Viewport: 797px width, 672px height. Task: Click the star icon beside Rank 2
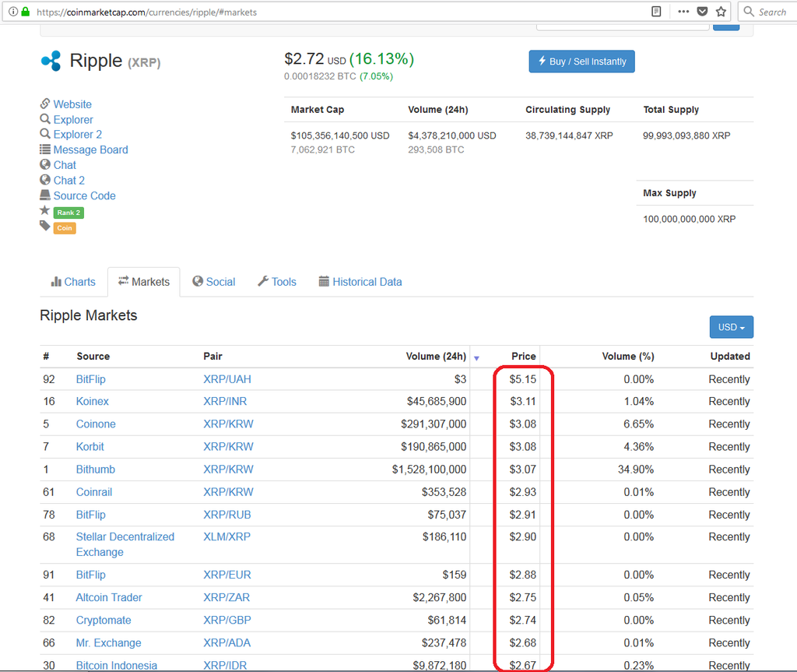click(44, 210)
